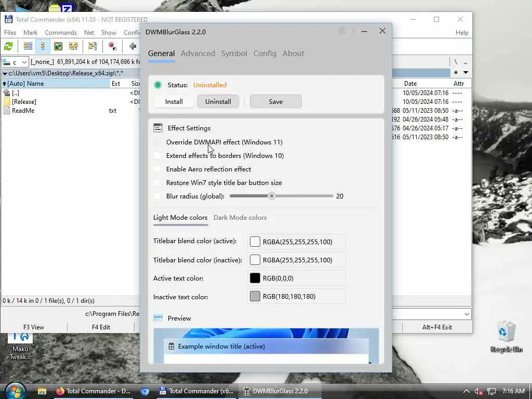Switch to thumbnail picture view icon
This screenshot has width=532, height=399.
point(58,46)
